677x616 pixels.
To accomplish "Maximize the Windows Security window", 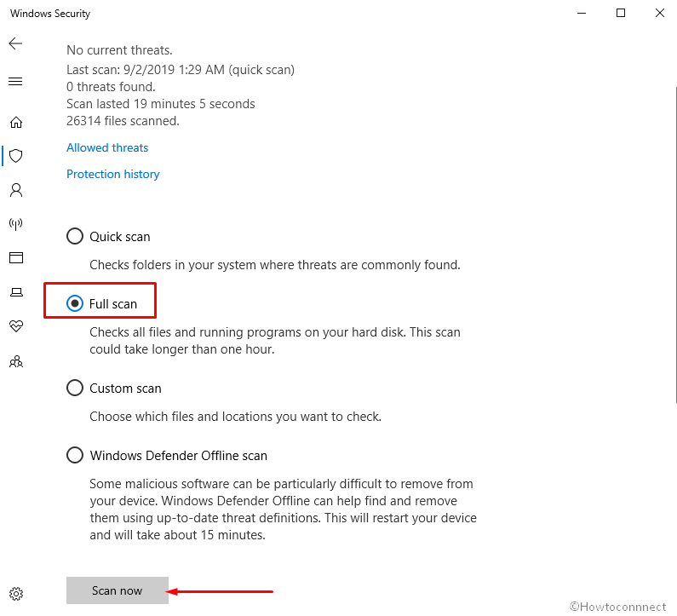I will (x=621, y=13).
